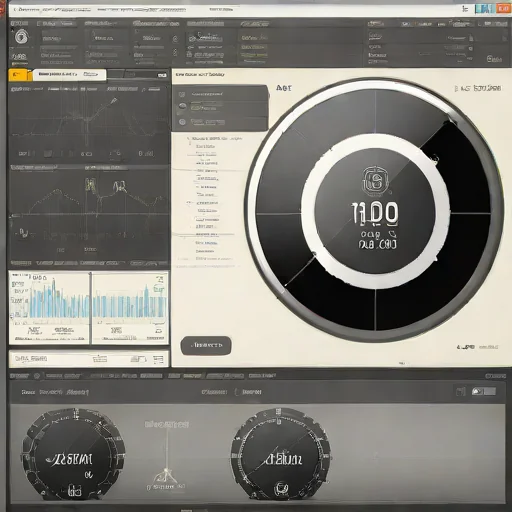Switch to the light tab beside the yellow tab
The height and width of the screenshot is (512, 512).
69,75
